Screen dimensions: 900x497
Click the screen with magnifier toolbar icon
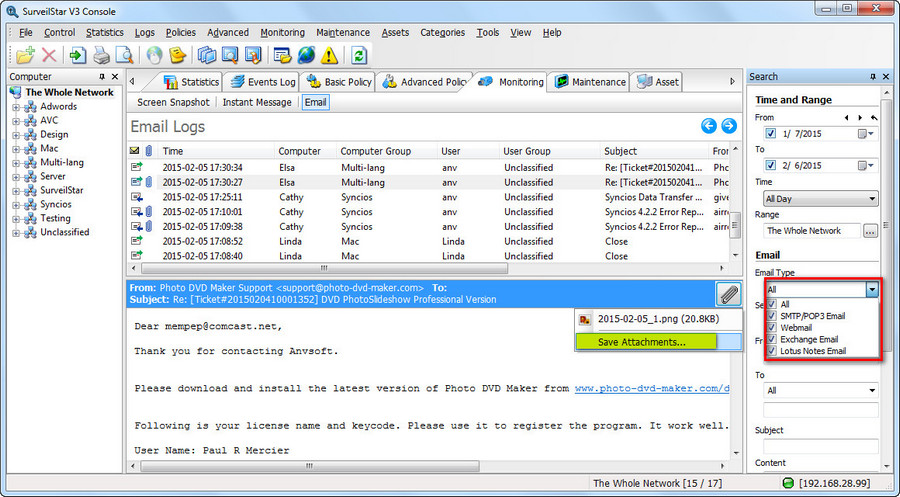tap(230, 55)
